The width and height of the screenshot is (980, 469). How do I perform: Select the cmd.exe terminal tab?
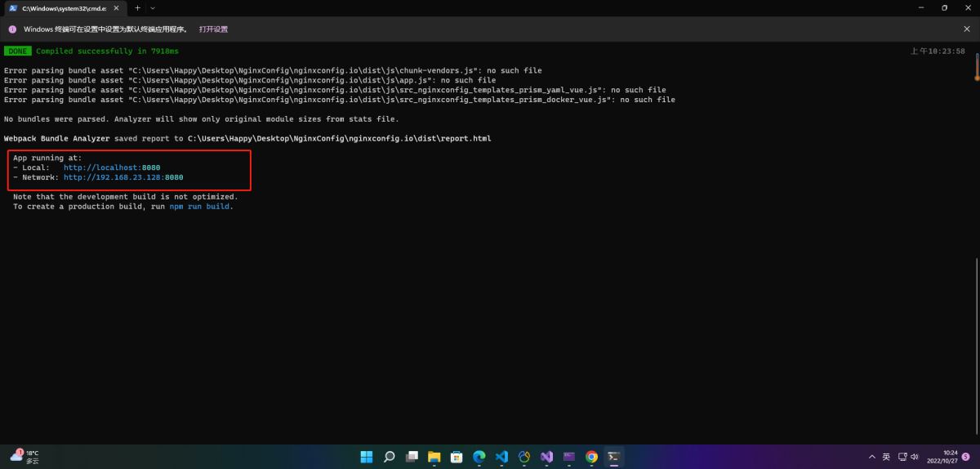click(57, 7)
